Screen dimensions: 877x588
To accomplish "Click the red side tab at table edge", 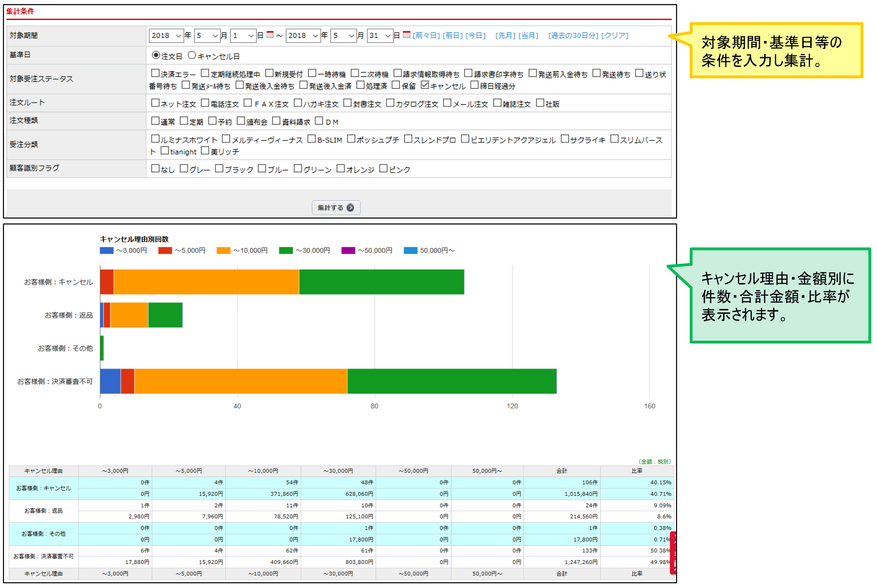I will [673, 553].
